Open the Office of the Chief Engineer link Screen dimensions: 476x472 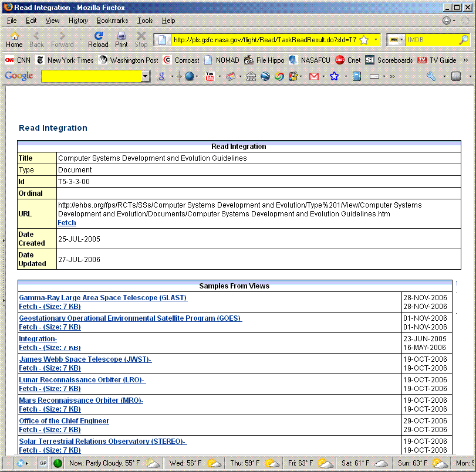pyautogui.click(x=64, y=421)
